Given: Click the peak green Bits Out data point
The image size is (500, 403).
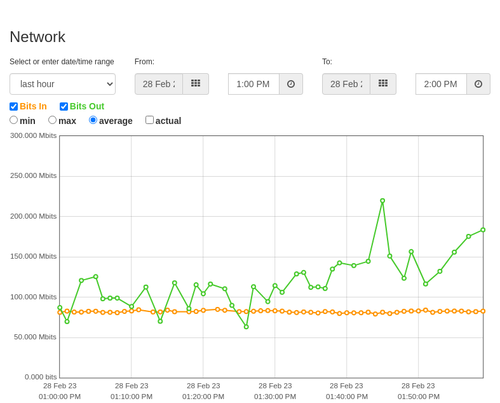Looking at the screenshot, I should (382, 201).
